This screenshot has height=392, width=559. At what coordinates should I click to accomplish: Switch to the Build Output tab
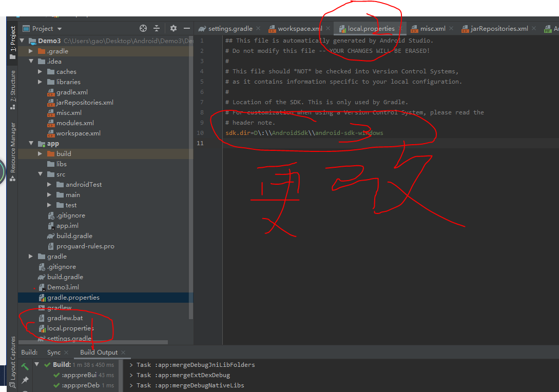(99, 352)
